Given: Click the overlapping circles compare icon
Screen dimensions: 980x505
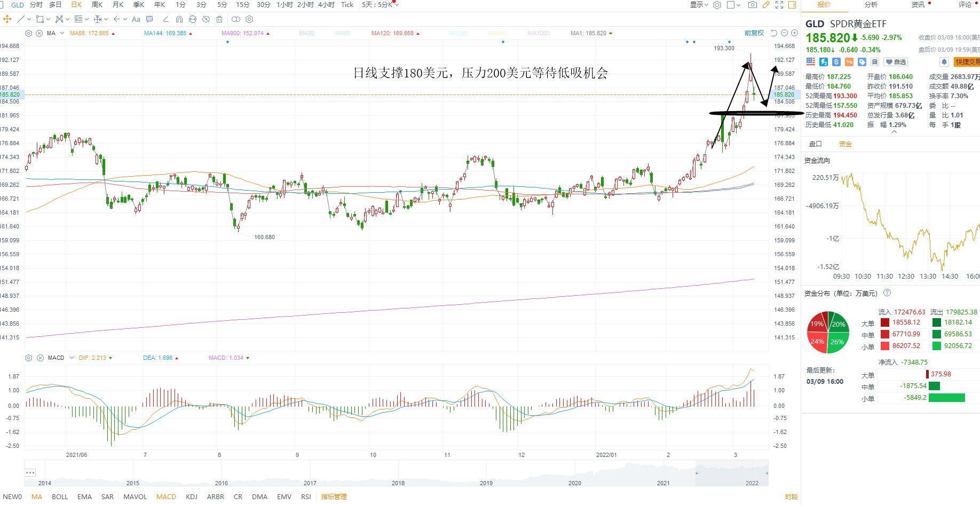Looking at the screenshot, I should [x=235, y=19].
